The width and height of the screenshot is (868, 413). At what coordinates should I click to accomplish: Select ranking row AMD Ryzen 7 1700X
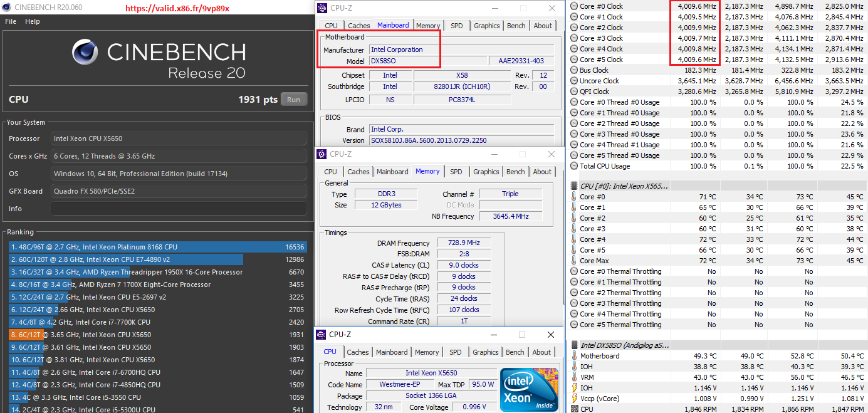pos(157,285)
